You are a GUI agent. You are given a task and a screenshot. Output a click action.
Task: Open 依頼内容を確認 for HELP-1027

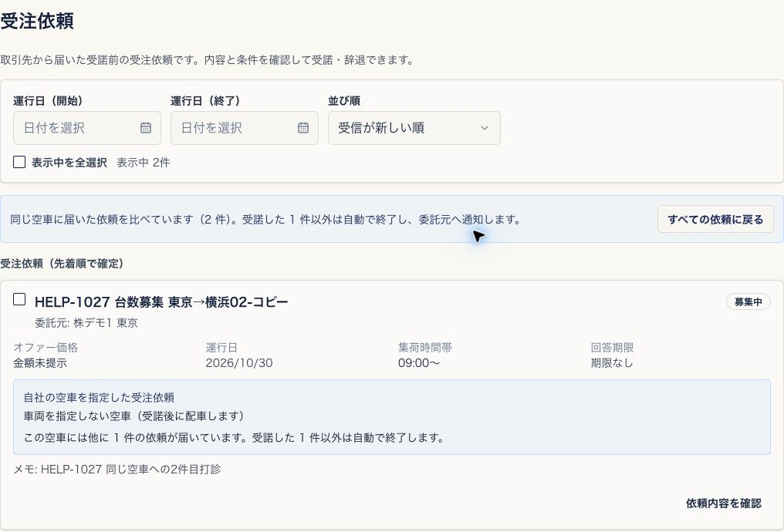(724, 503)
